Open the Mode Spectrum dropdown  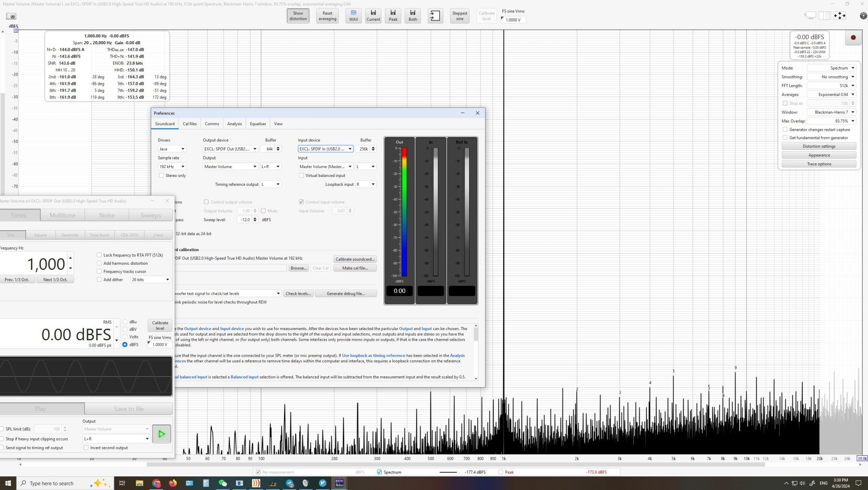point(831,68)
